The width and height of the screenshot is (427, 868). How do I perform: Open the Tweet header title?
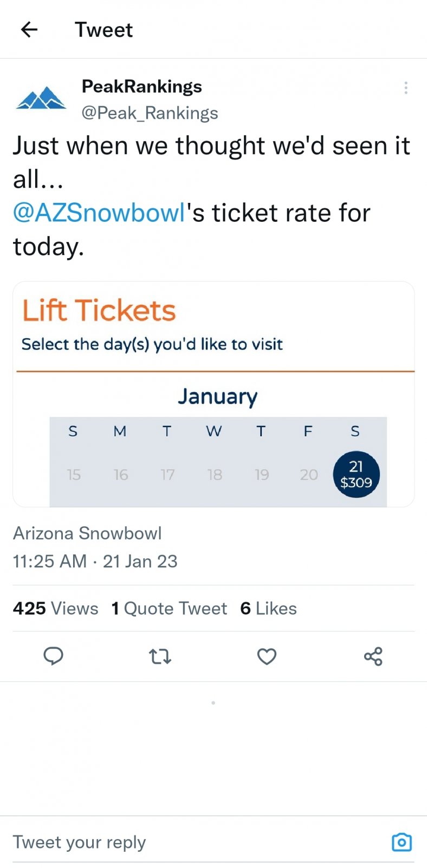pyautogui.click(x=103, y=29)
